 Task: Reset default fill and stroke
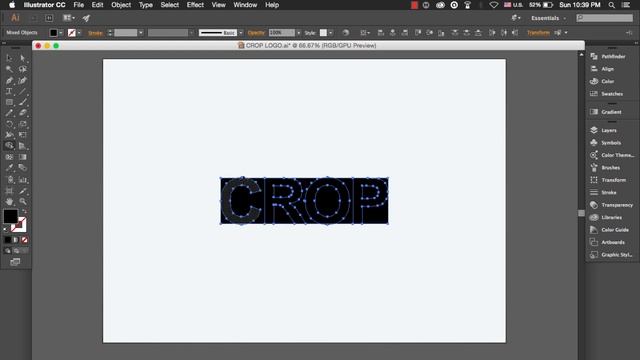pyautogui.click(x=6, y=229)
